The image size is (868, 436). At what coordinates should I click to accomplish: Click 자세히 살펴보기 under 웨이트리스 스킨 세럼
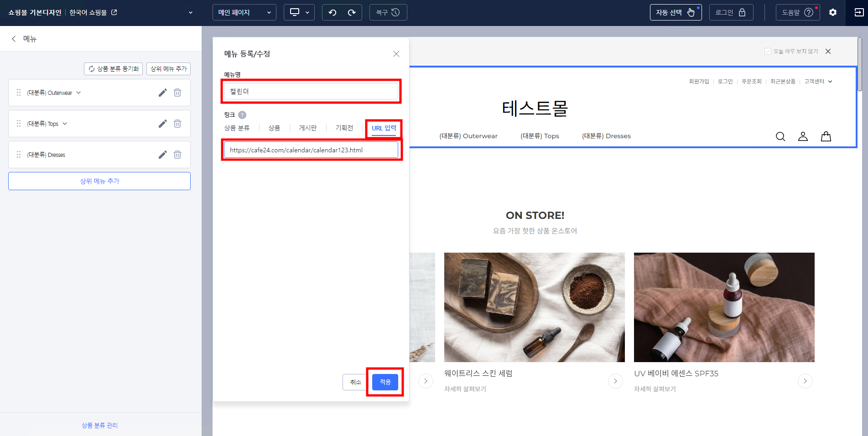click(465, 389)
